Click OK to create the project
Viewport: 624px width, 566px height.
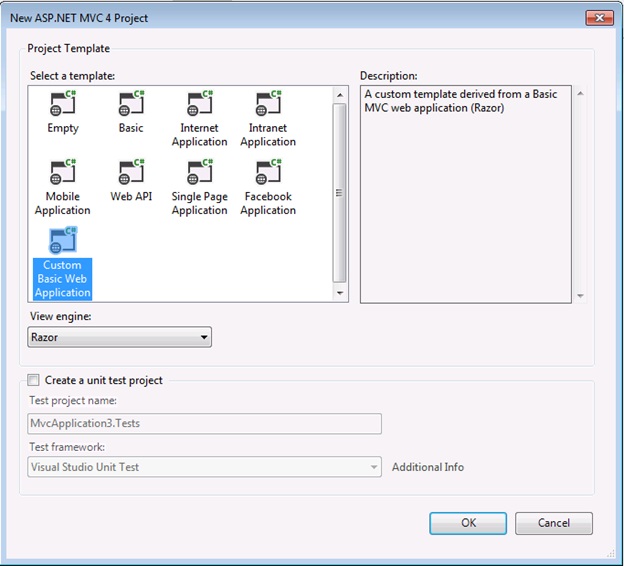(468, 523)
